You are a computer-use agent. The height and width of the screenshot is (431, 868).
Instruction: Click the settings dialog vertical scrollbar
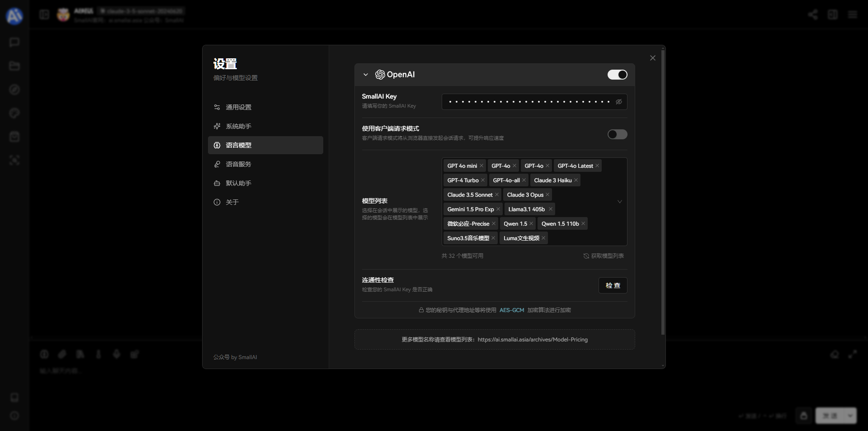coord(663,192)
